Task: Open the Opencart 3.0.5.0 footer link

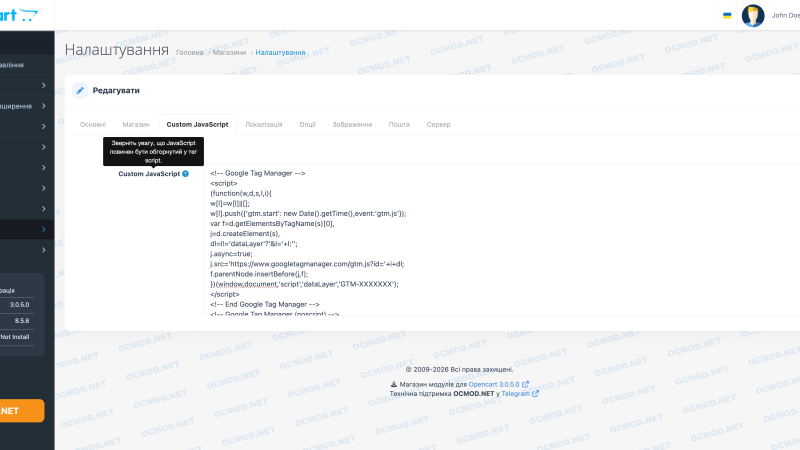Action: [x=494, y=385]
